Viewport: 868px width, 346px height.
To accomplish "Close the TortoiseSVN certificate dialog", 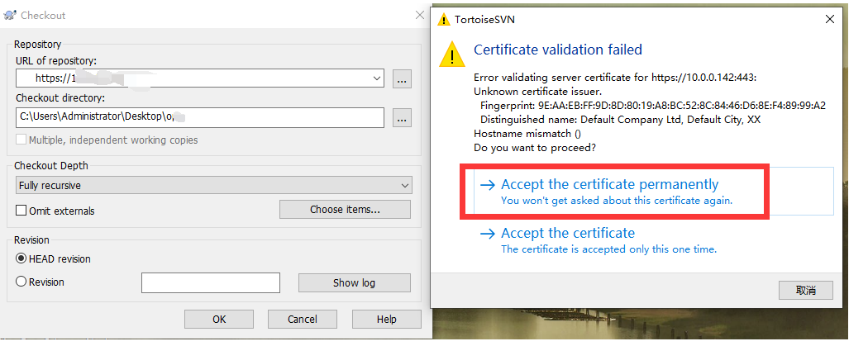I will tap(829, 19).
